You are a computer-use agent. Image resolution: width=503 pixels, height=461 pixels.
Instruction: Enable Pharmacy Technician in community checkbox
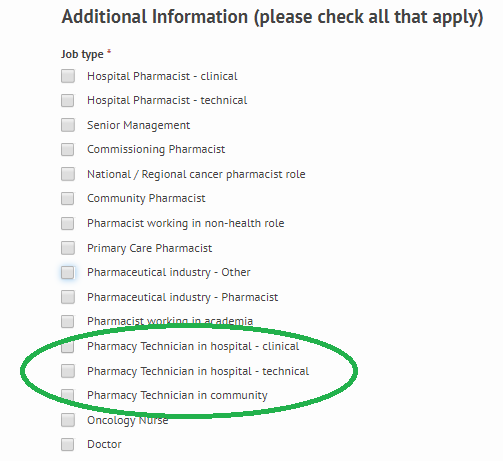pos(68,395)
